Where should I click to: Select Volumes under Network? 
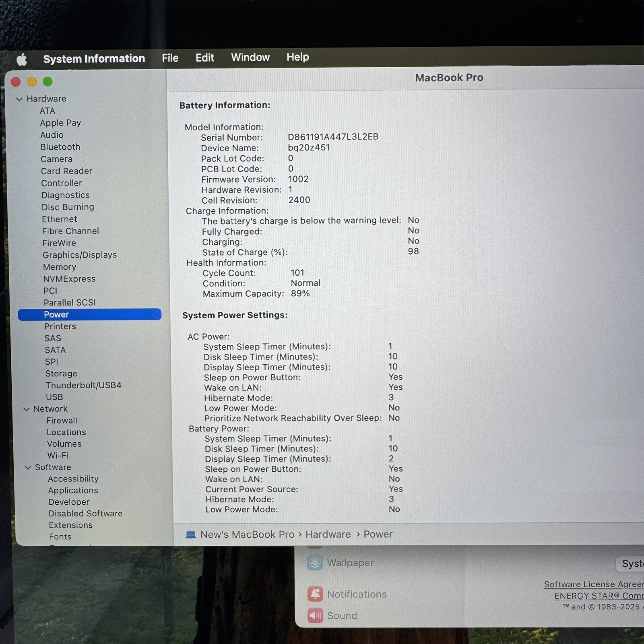click(x=64, y=444)
